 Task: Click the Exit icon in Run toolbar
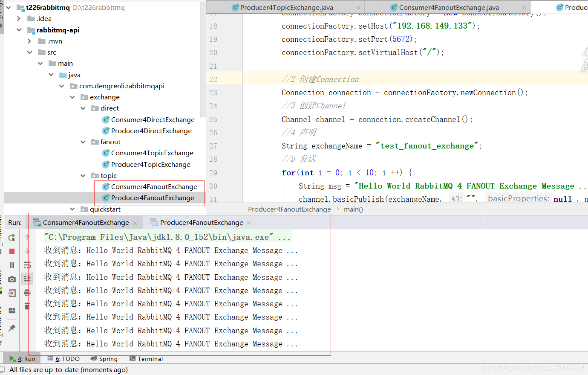(x=12, y=293)
